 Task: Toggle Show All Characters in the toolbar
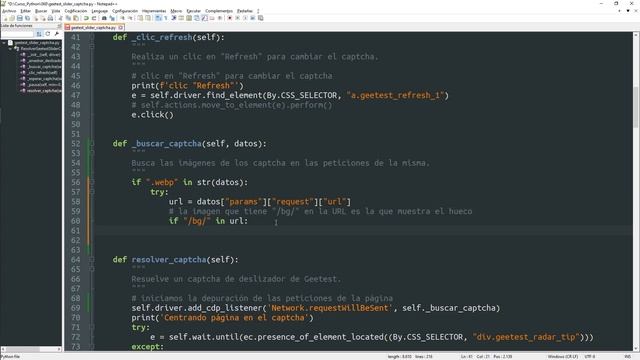165,18
